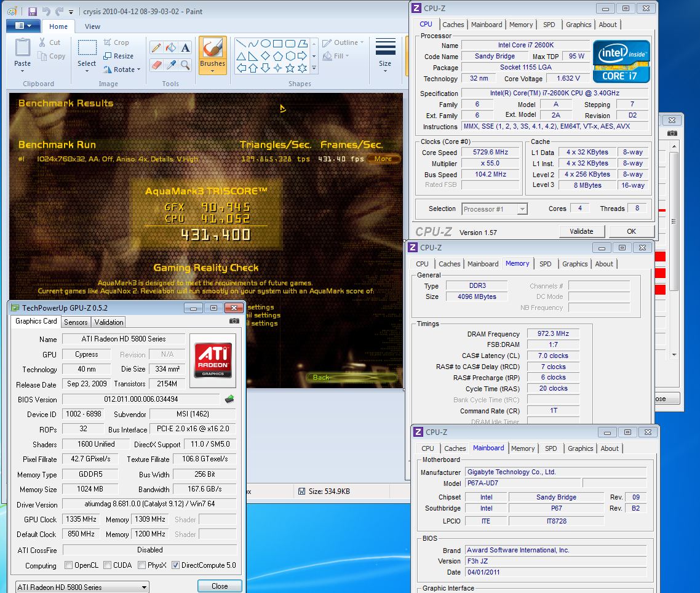This screenshot has width=700, height=593.
Task: Open Caches tab in top CPU-Z window
Action: tap(453, 25)
